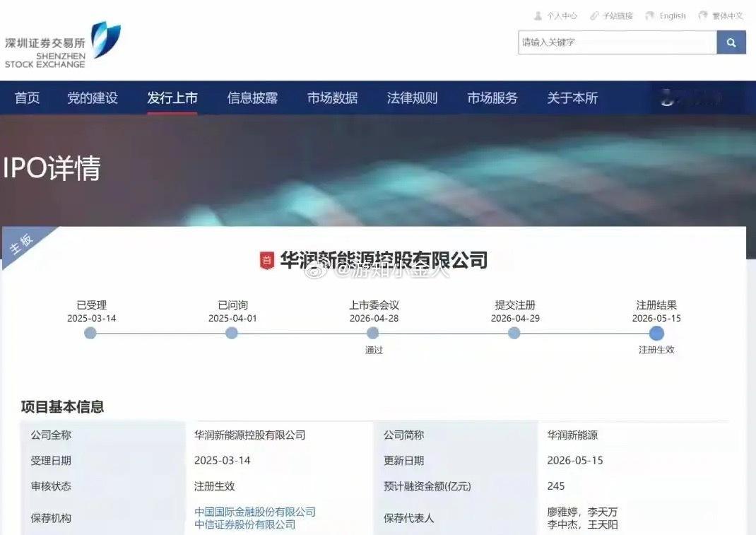The image size is (756, 535).
Task: Select the 发行上市 menu tab
Action: tap(172, 98)
